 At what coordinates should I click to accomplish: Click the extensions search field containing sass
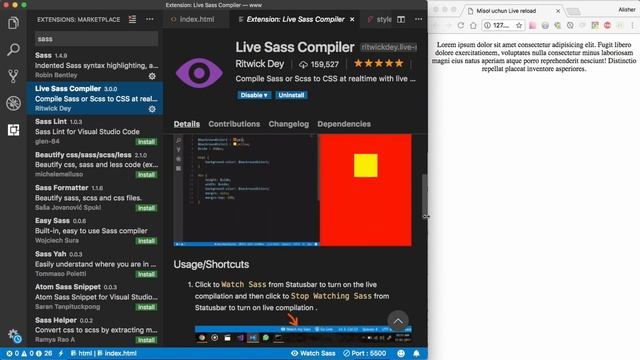click(96, 39)
